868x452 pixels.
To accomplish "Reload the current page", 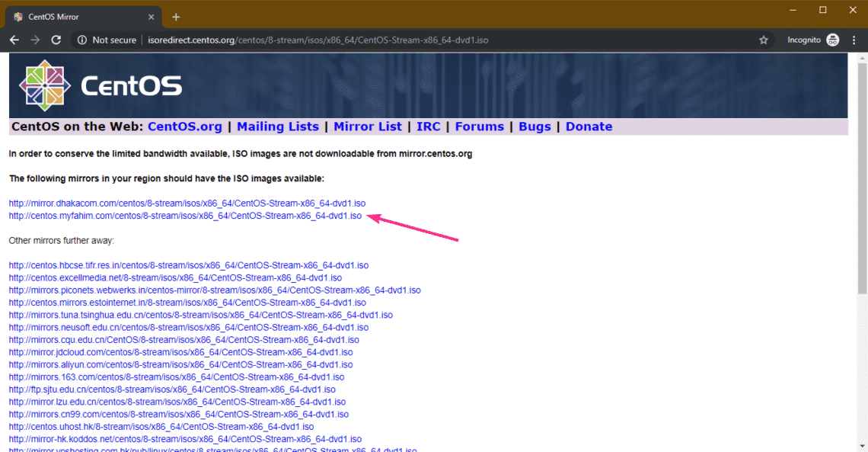I will 56,40.
